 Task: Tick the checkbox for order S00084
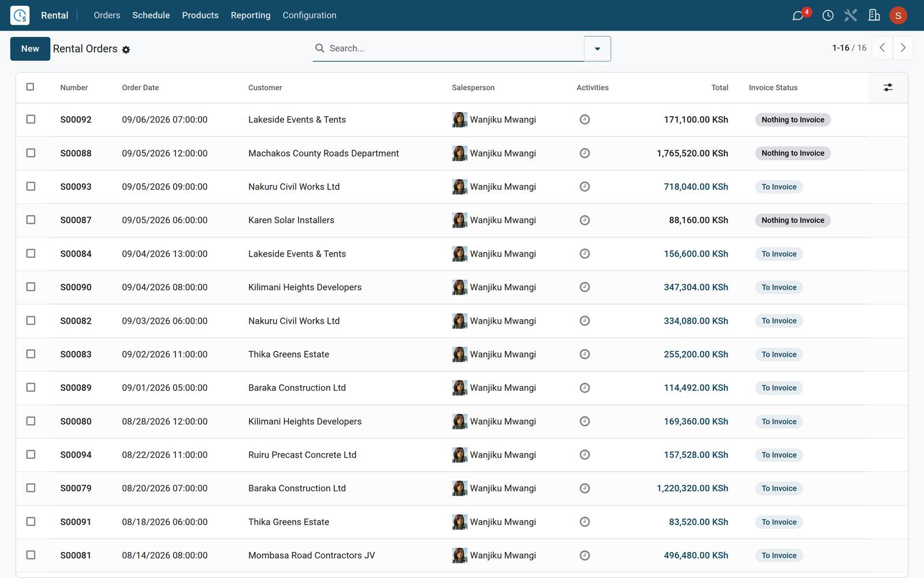pos(31,253)
